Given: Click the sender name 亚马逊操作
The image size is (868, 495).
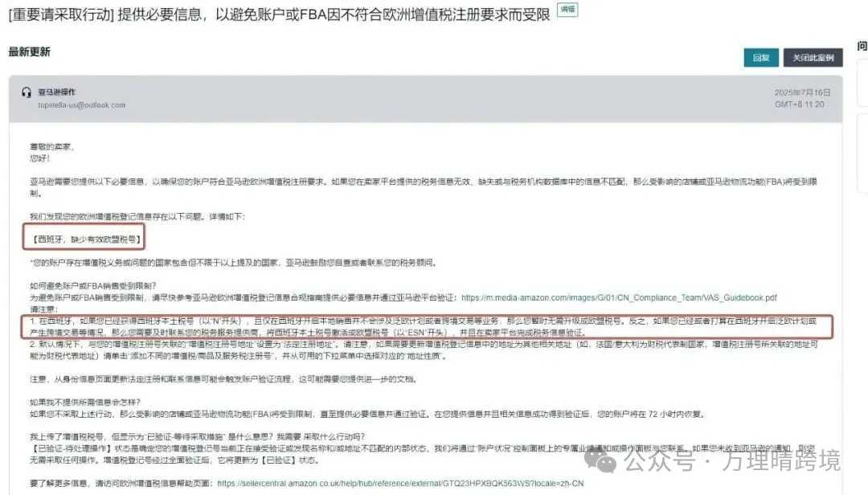Looking at the screenshot, I should [56, 92].
